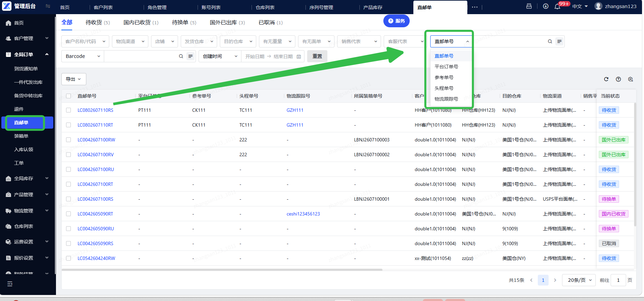Click the search icon in 直邮单号 field
This screenshot has width=644, height=301.
pos(550,41)
